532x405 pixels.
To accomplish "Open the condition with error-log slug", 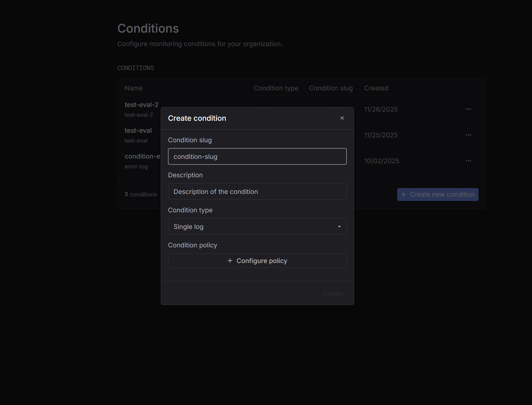I will (142, 157).
